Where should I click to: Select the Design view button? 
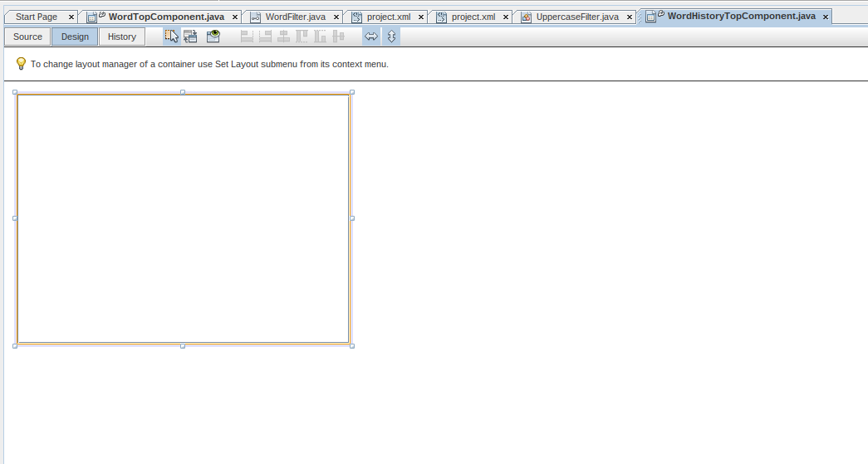click(75, 37)
